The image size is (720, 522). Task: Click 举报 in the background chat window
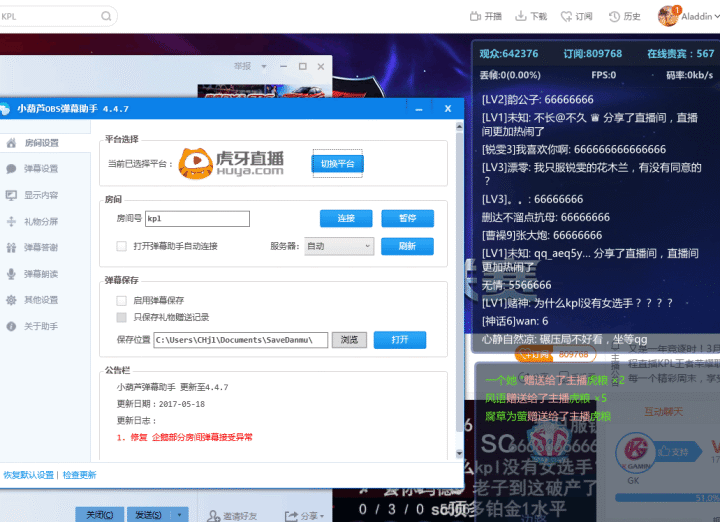point(242,67)
